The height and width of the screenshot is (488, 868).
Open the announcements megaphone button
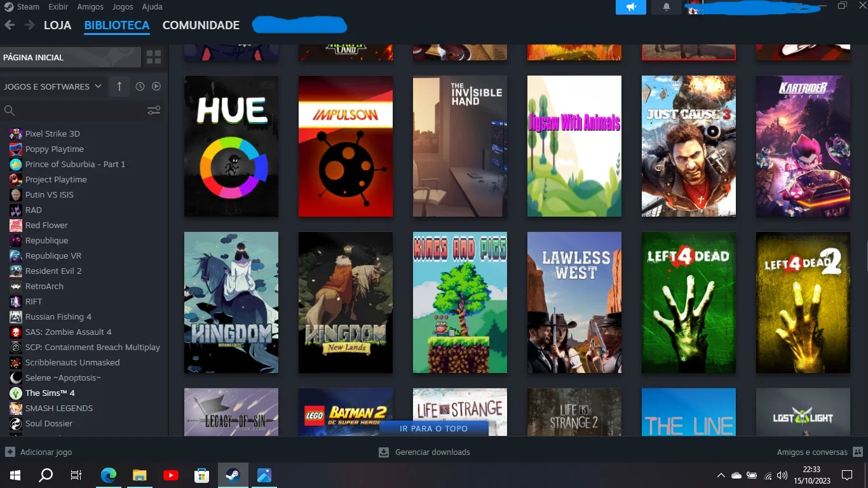631,7
